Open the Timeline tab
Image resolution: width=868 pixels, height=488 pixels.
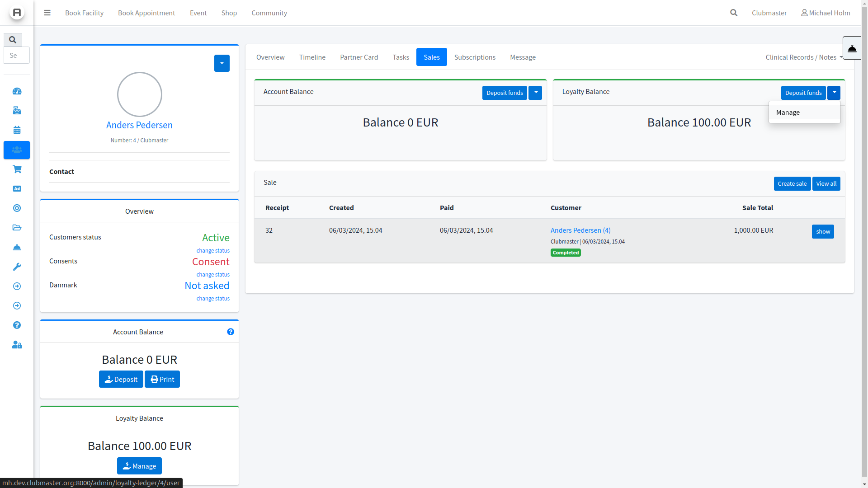pos(312,57)
